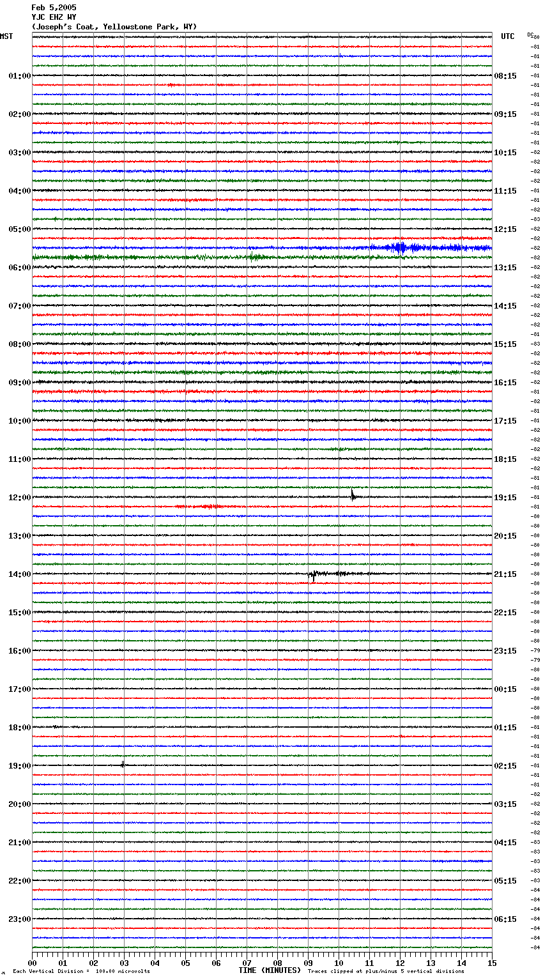Click the Traces clipped at plus/minus 5 divisions note

(x=386, y=971)
